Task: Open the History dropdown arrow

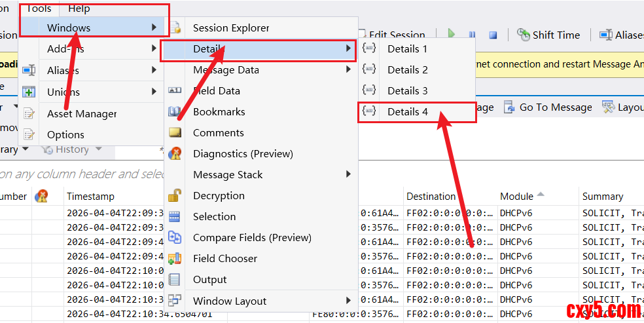Action: [99, 149]
